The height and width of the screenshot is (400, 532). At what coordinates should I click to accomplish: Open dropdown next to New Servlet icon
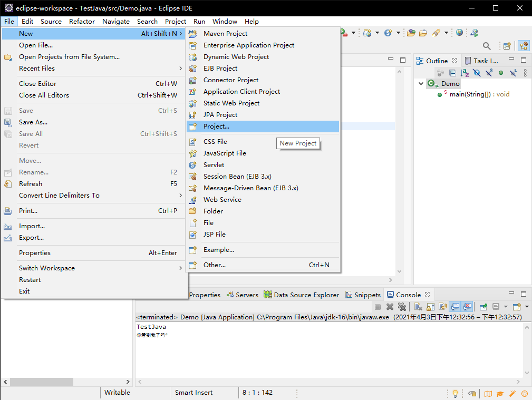(398, 33)
